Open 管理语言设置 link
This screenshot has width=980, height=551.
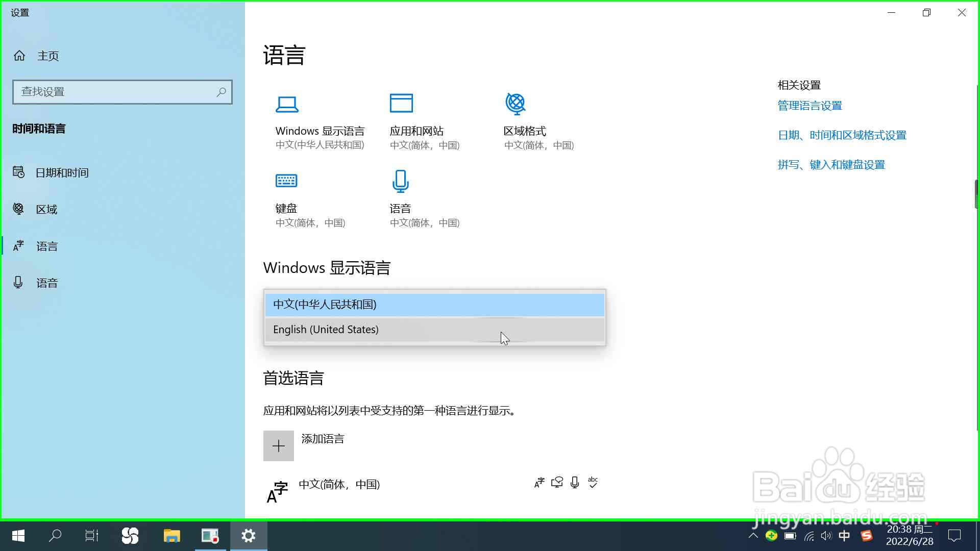coord(810,106)
